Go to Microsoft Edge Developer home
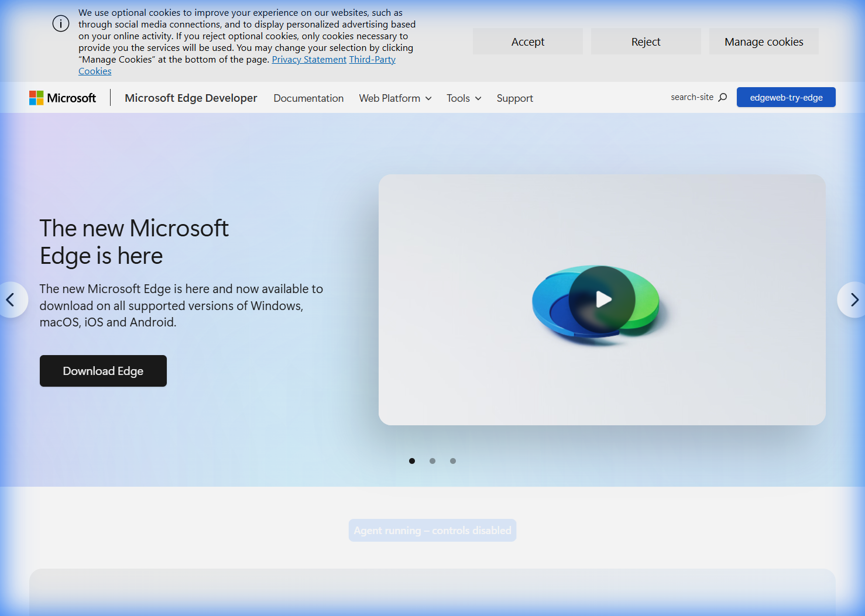This screenshot has height=616, width=865. click(191, 98)
